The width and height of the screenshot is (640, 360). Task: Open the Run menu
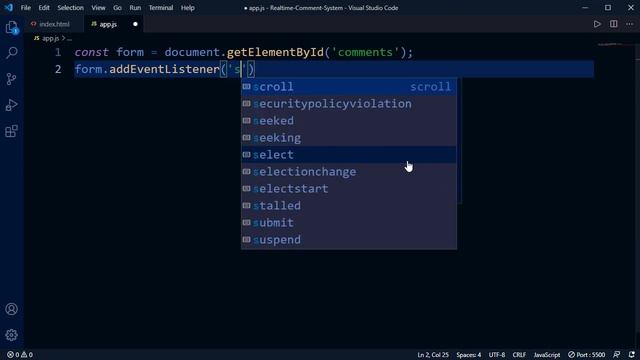(x=135, y=7)
